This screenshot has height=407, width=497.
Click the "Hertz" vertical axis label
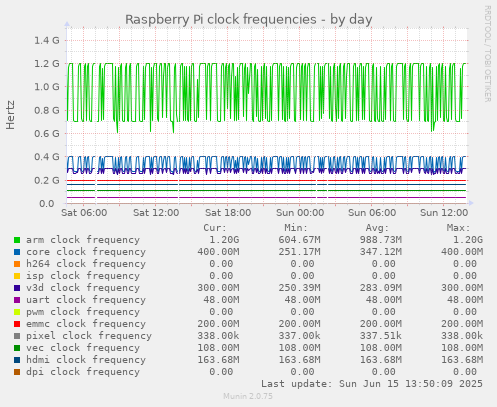pyautogui.click(x=10, y=115)
